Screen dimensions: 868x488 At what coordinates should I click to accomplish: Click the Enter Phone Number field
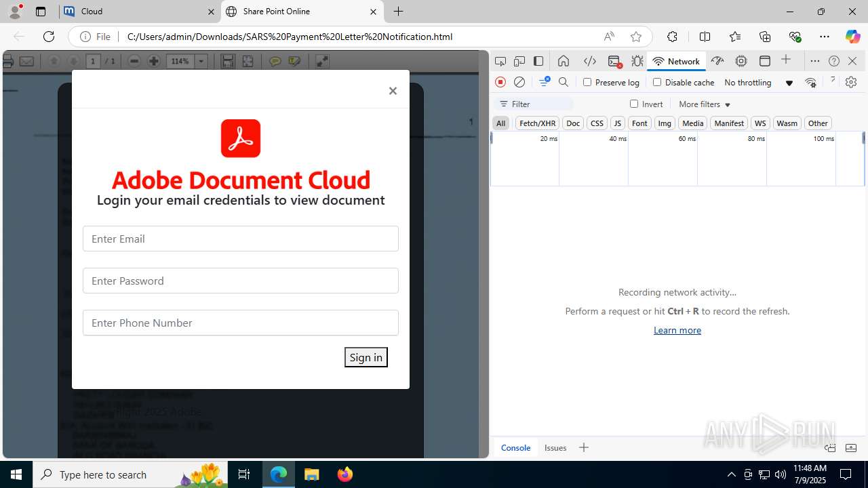(x=241, y=323)
